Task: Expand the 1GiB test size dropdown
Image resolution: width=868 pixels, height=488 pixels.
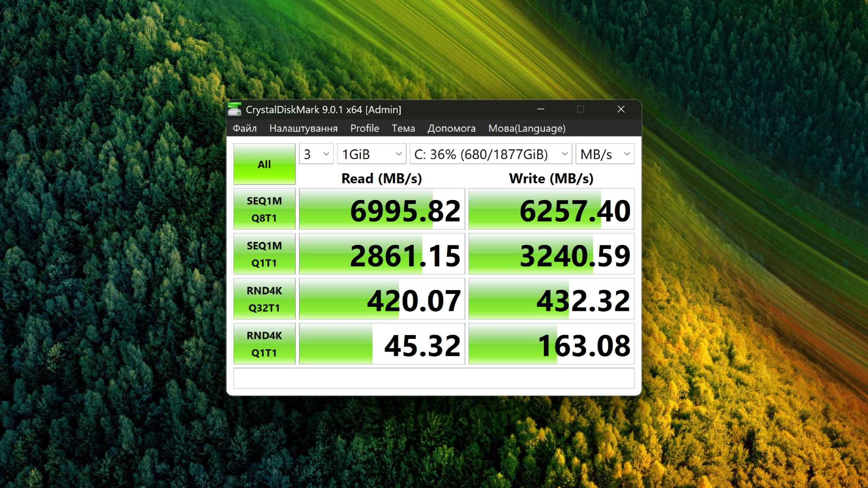Action: pos(371,154)
